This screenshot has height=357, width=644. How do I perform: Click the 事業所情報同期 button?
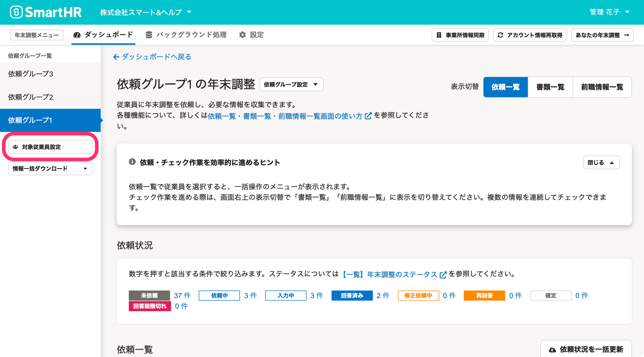pyautogui.click(x=460, y=35)
